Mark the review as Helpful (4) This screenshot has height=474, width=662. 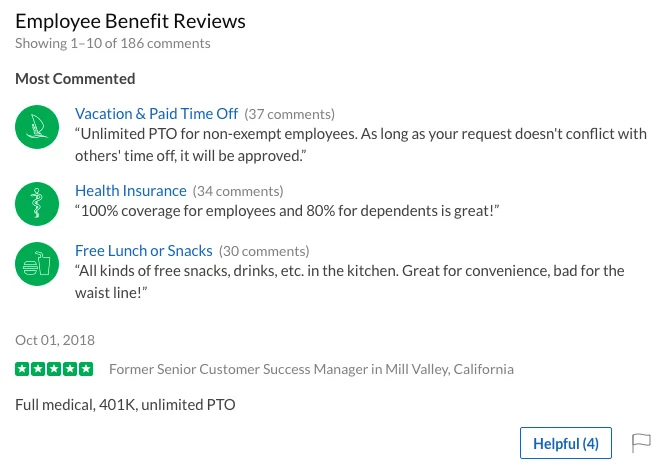click(566, 443)
